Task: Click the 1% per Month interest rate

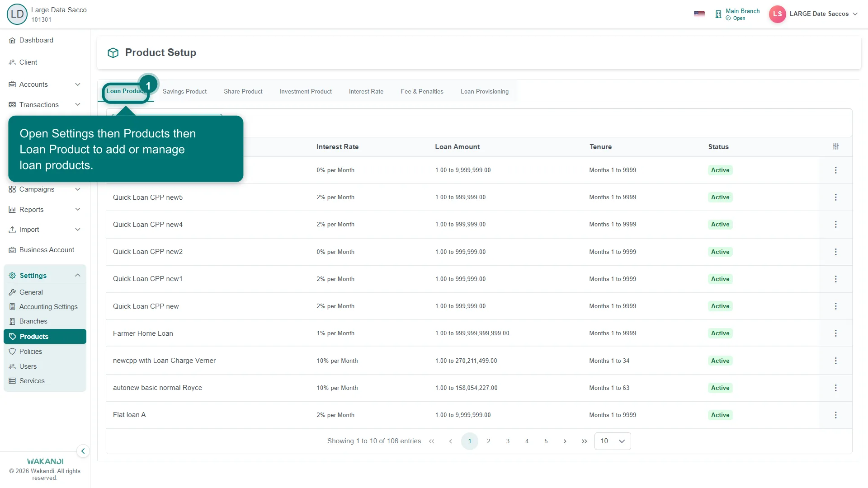Action: [335, 333]
